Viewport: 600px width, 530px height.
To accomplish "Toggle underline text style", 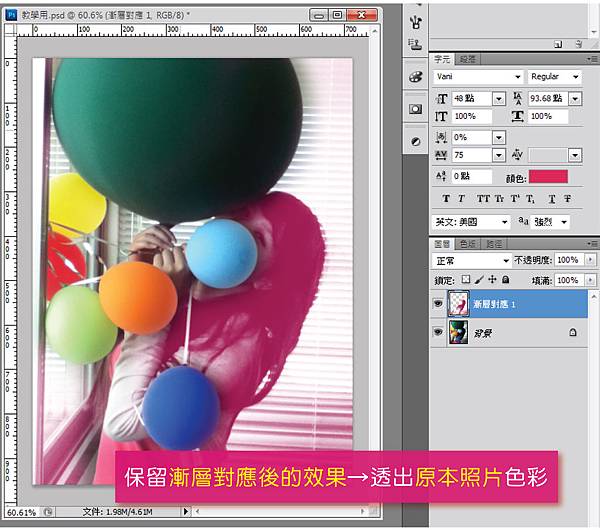I will pyautogui.click(x=552, y=199).
